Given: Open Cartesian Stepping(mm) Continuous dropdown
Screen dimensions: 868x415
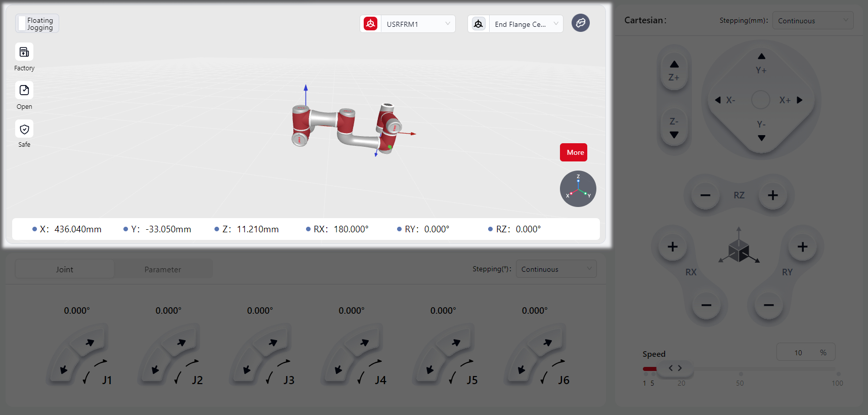Looking at the screenshot, I should pos(812,21).
